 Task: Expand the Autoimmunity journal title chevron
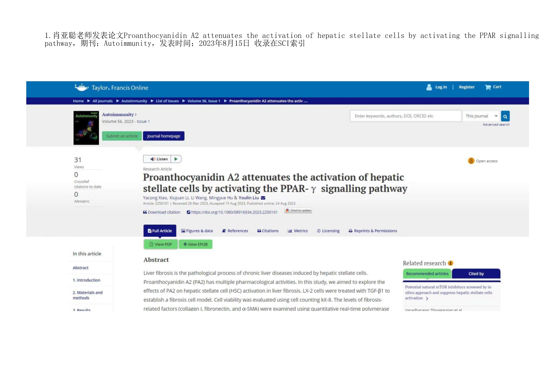click(136, 115)
